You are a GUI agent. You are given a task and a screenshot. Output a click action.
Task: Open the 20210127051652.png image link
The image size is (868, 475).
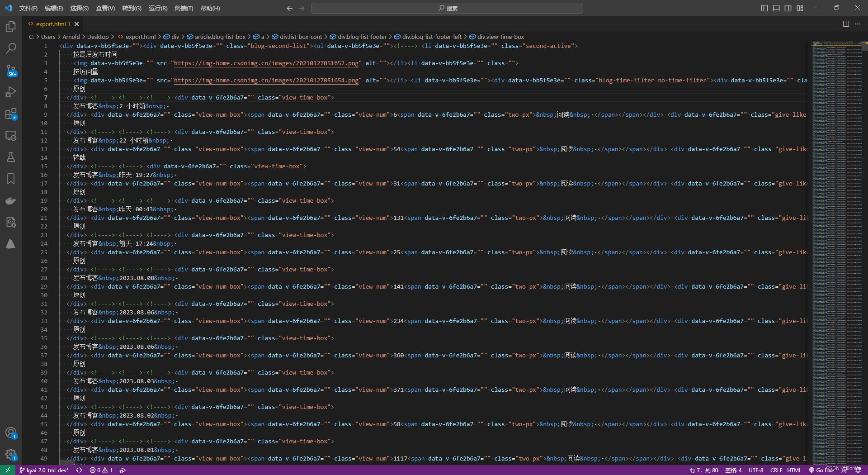tap(266, 63)
